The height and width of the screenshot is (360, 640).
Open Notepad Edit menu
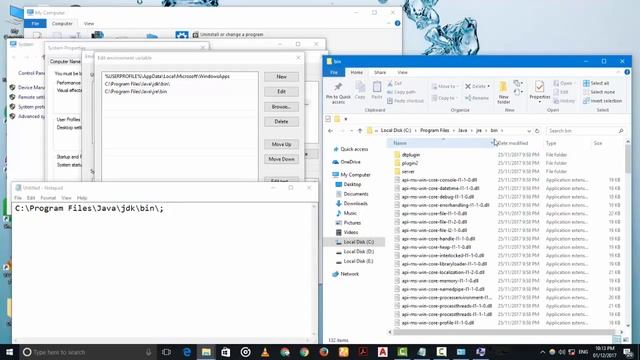[x=31, y=198]
